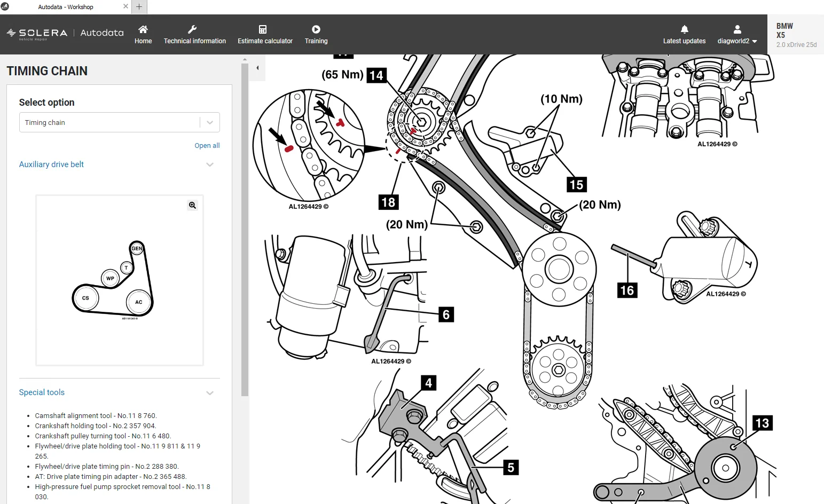Click the Special tools heading

click(x=42, y=392)
